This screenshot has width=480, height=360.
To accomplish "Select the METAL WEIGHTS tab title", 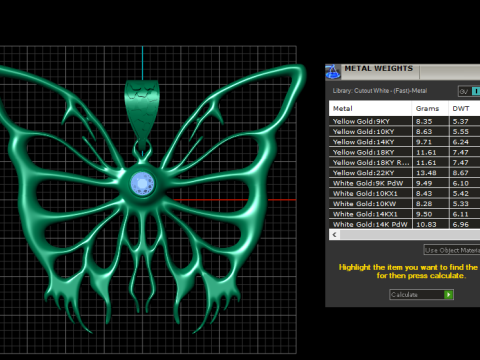I will (x=378, y=69).
